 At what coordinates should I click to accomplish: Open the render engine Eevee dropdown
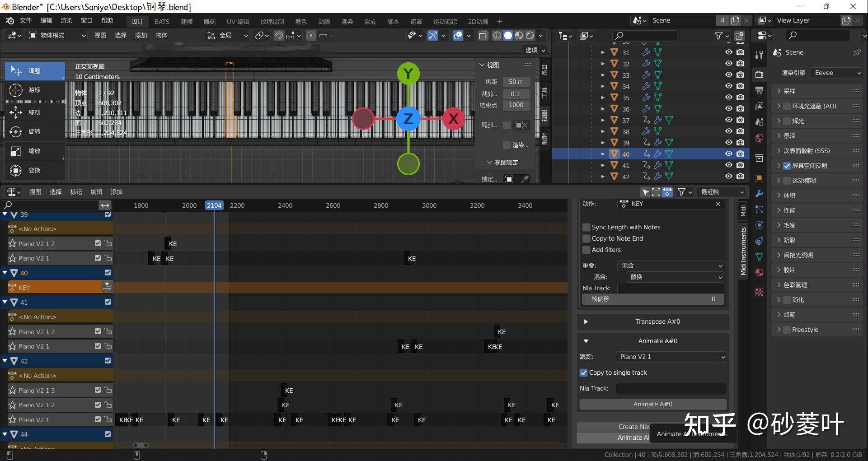click(x=837, y=73)
